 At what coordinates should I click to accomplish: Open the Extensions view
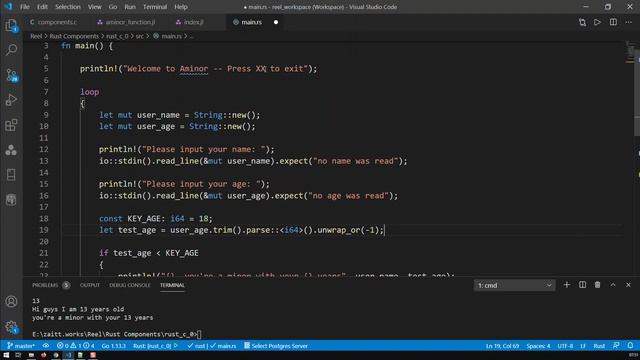point(11,125)
